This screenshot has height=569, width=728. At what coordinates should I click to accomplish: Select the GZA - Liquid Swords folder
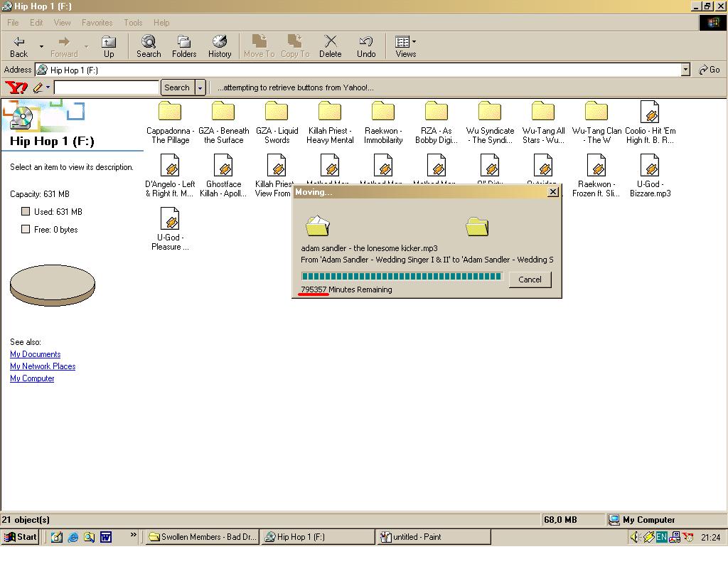pyautogui.click(x=277, y=122)
